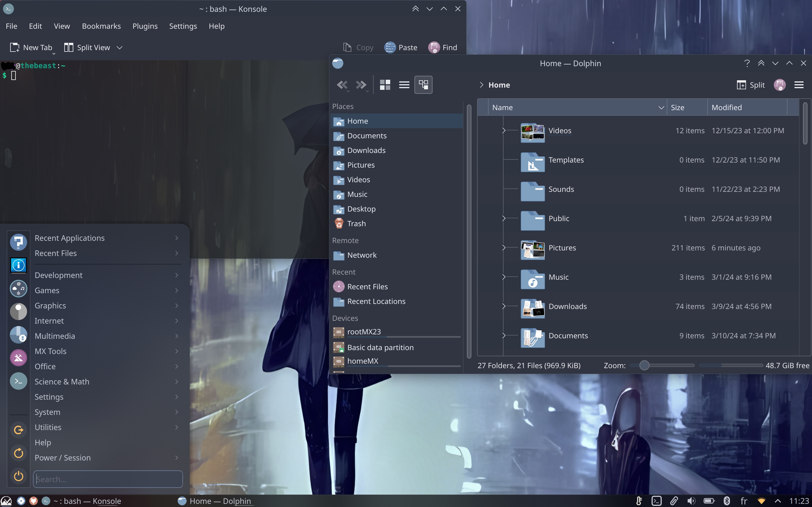This screenshot has width=812, height=507.
Task: Switch Dolphin to Compact view mode
Action: pyautogui.click(x=404, y=85)
